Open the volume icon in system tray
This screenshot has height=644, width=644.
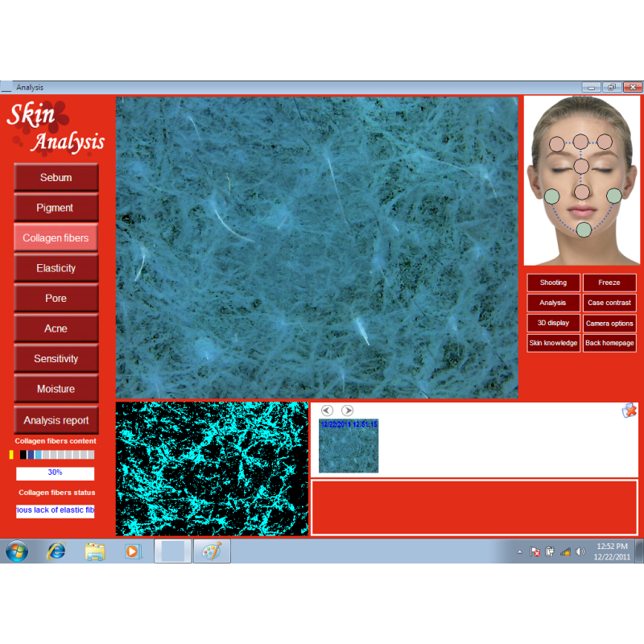click(x=580, y=552)
